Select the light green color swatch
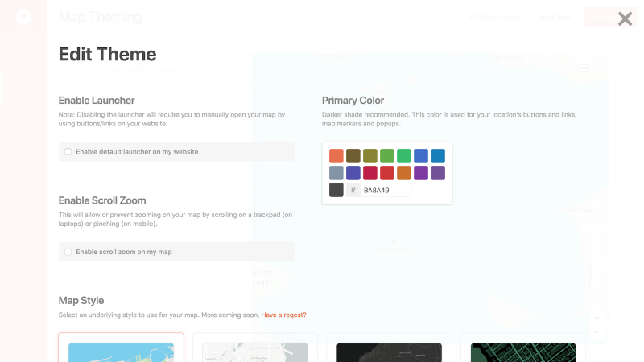This screenshot has width=644, height=362. pos(387,156)
